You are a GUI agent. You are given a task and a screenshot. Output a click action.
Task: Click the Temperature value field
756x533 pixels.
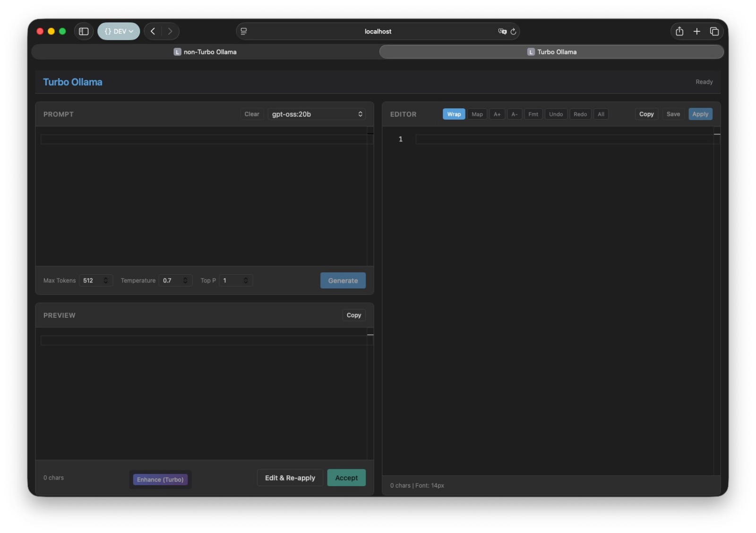175,280
